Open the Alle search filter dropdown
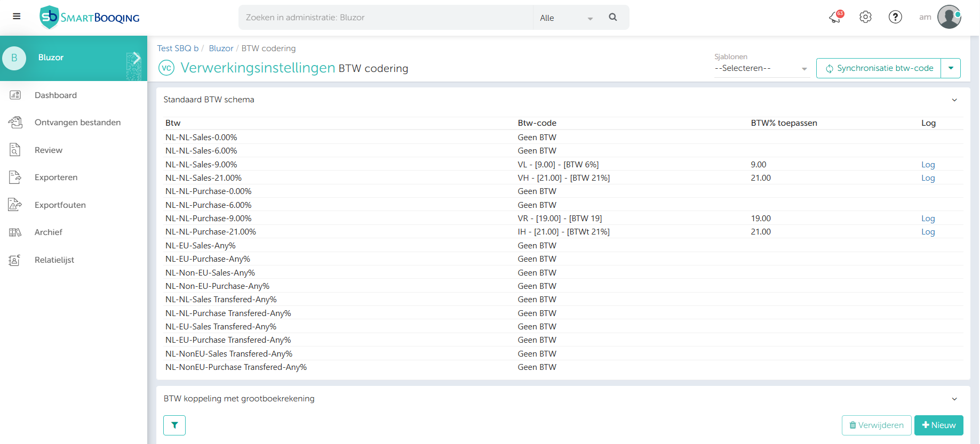Screen dimensions: 980x444 [x=565, y=18]
